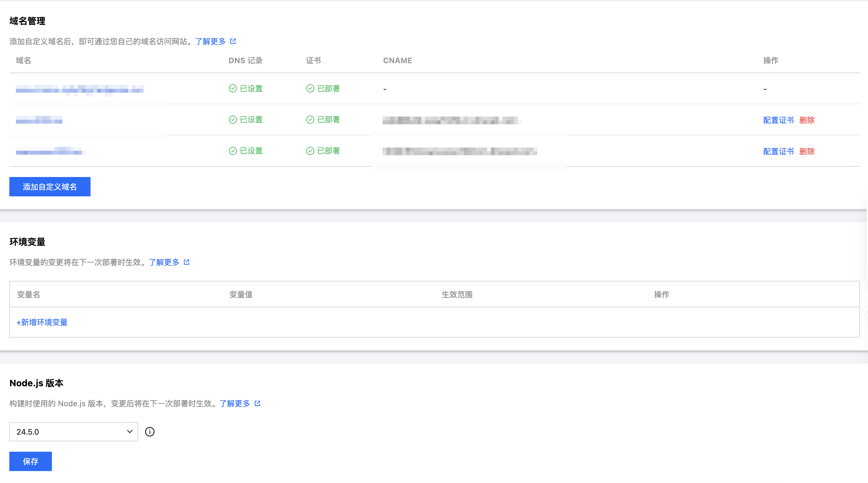Click external link icon after domain 了解更多
Screen dimensions: 868x483
233,41
